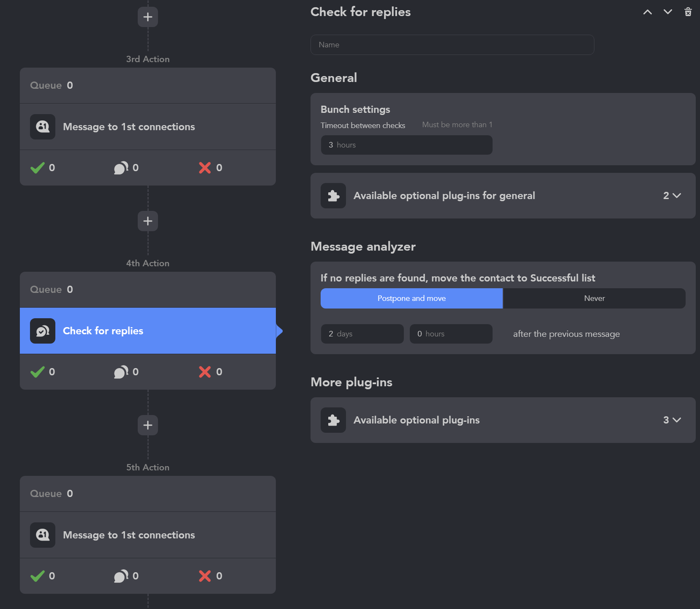Click 'after the previous message' text
This screenshot has height=609, width=700.
click(567, 334)
